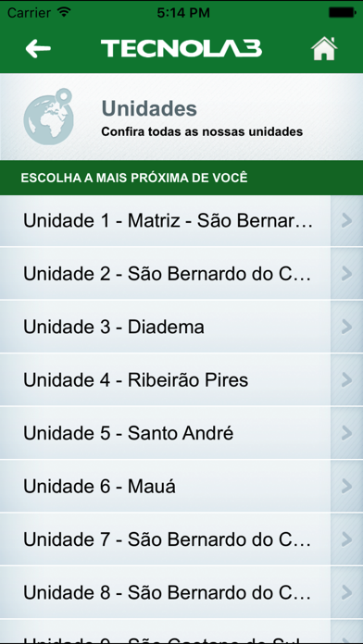Image resolution: width=363 pixels, height=644 pixels.
Task: Tap the Wi-Fi status icon
Action: [x=64, y=12]
